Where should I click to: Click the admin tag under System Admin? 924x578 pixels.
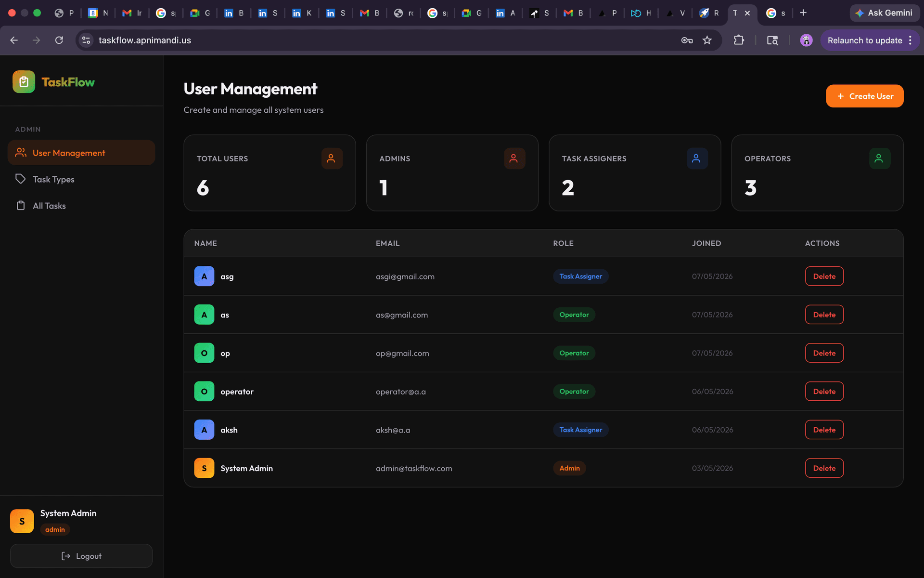(x=55, y=529)
